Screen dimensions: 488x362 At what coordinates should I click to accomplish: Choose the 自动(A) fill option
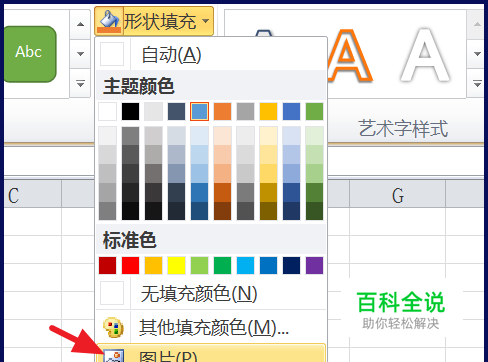[x=211, y=54]
